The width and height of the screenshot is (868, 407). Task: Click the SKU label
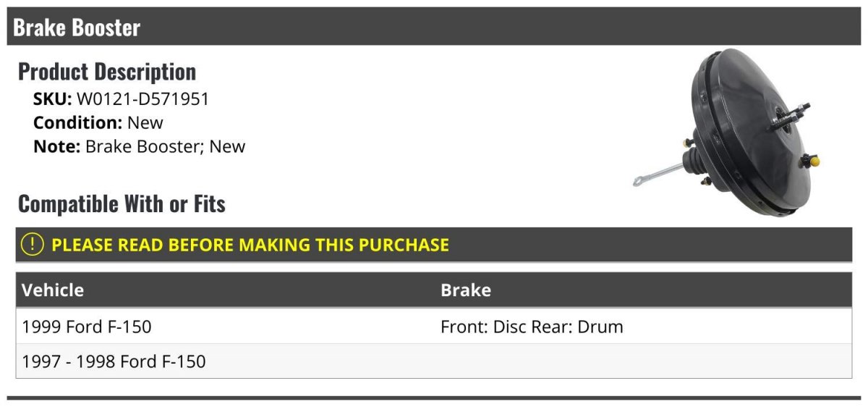point(53,99)
